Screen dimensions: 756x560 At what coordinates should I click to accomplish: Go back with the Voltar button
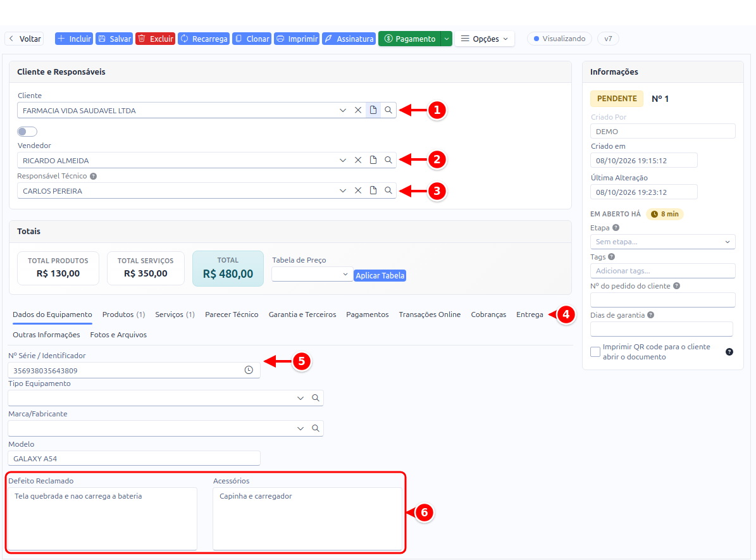point(25,39)
